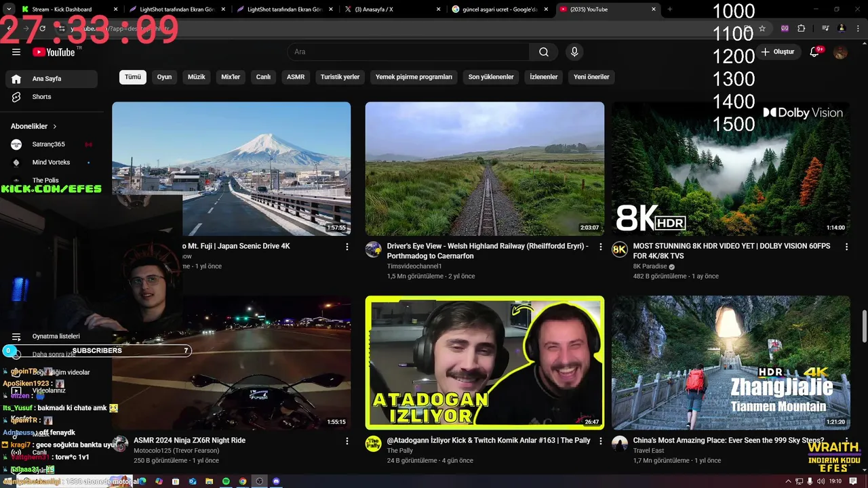This screenshot has width=868, height=488.
Task: Switch to the (3) Anasayfa / X tab
Action: [393, 9]
